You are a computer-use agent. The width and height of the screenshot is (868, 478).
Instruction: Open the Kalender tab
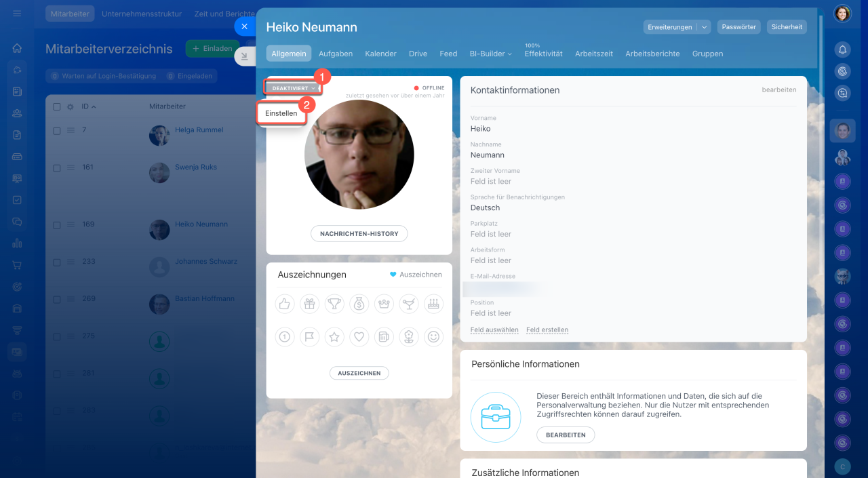coord(380,54)
